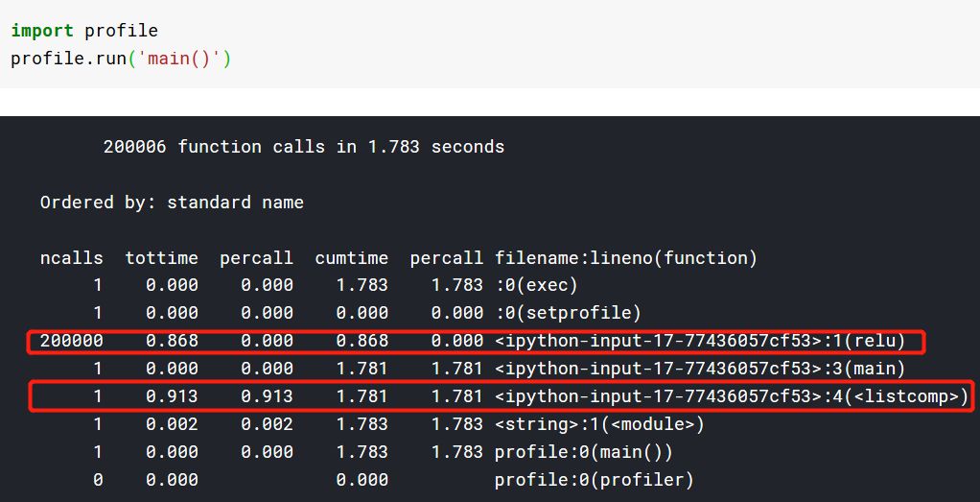
Task: Click the 200000 ncalls value
Action: click(66, 341)
